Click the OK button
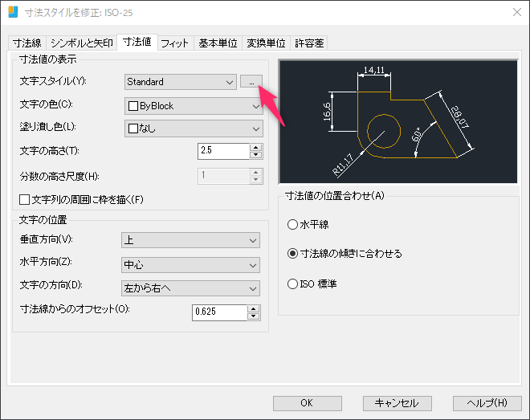The image size is (530, 420). point(308,403)
